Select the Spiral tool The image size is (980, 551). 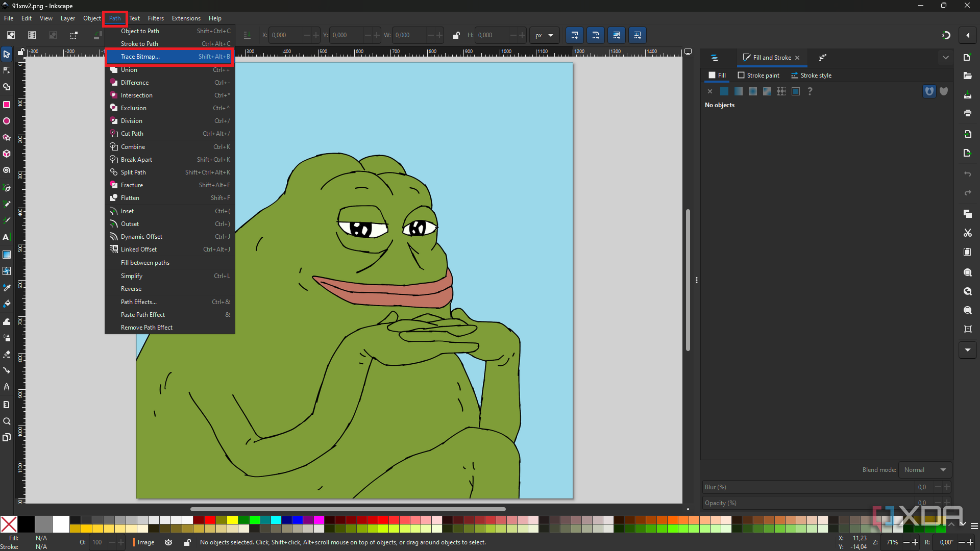click(7, 170)
